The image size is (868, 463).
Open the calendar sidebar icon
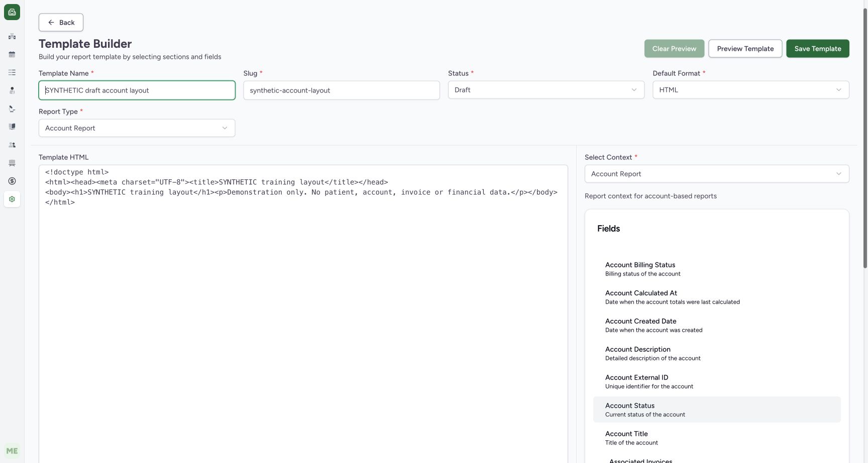[x=12, y=54]
